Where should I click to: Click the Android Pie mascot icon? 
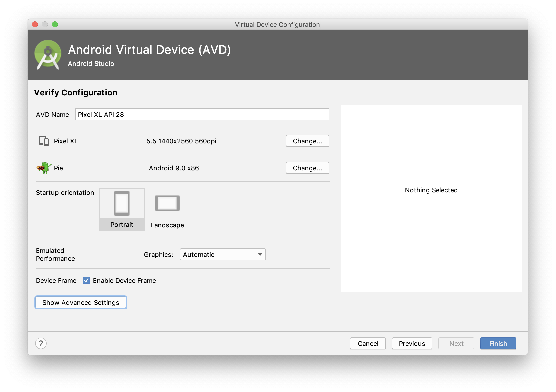(x=44, y=168)
